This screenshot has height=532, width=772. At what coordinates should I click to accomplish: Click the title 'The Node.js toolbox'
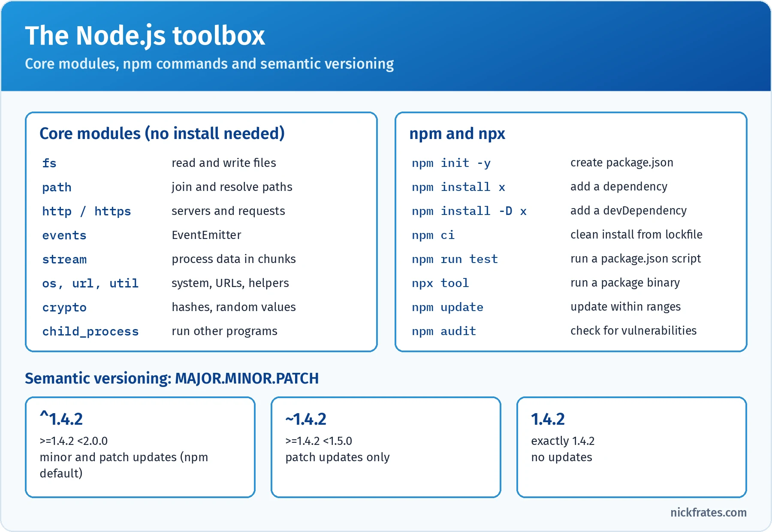145,36
